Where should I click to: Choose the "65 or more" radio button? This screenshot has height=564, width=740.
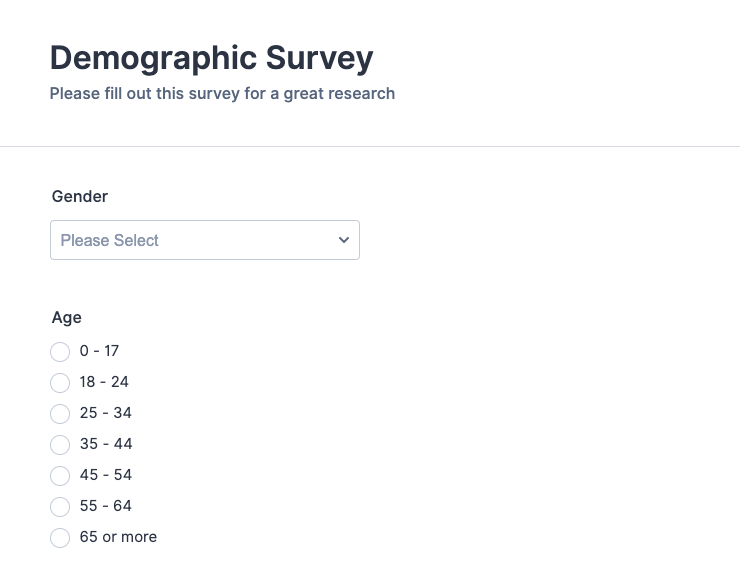pyautogui.click(x=60, y=538)
